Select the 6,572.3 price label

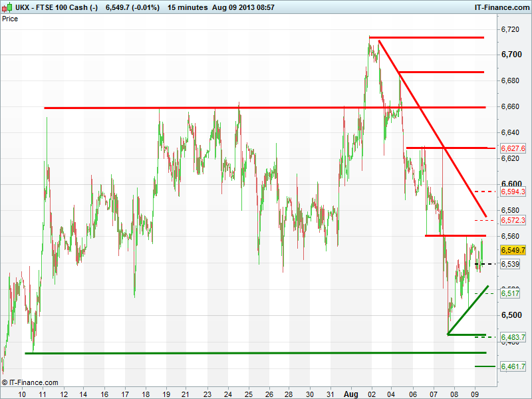pyautogui.click(x=513, y=220)
